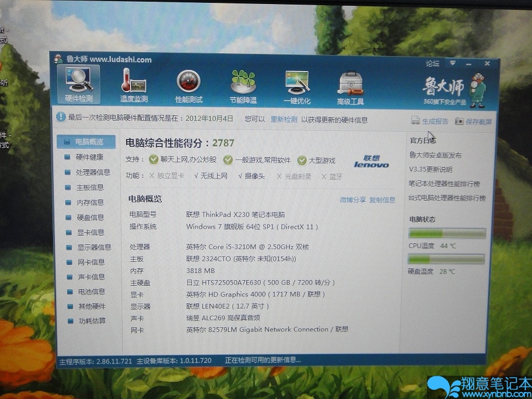Click the score value 2787
The width and height of the screenshot is (532, 399).
coord(223,143)
